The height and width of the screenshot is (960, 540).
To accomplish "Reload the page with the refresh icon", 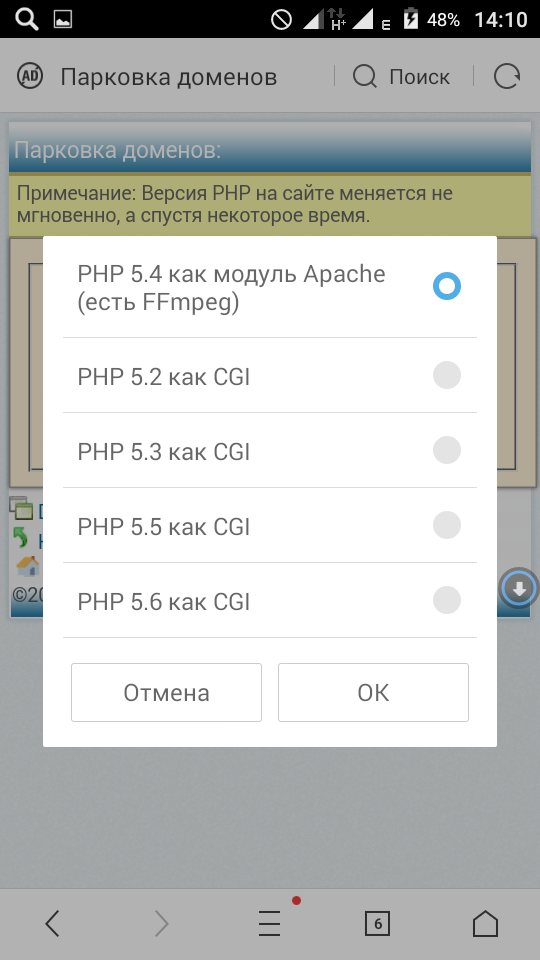I will tap(507, 77).
